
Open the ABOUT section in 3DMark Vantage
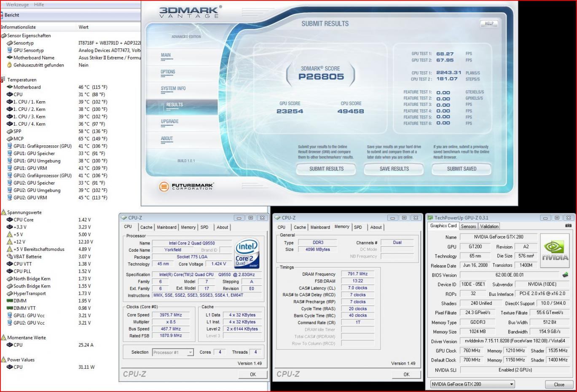[167, 138]
